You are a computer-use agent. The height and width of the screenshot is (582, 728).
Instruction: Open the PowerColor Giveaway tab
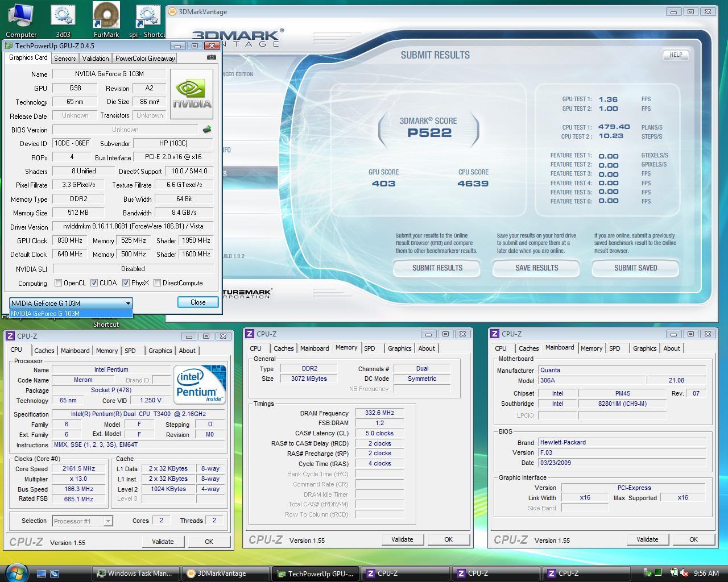coord(145,58)
